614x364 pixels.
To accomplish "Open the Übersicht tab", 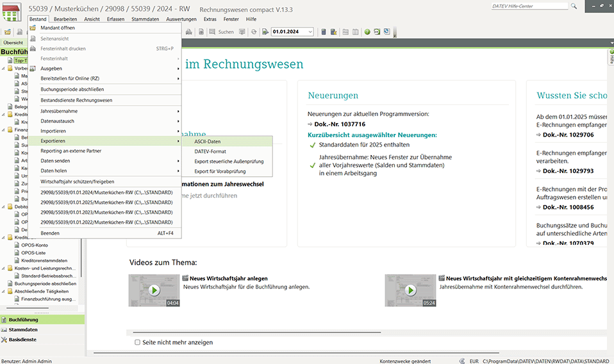I will (x=13, y=42).
